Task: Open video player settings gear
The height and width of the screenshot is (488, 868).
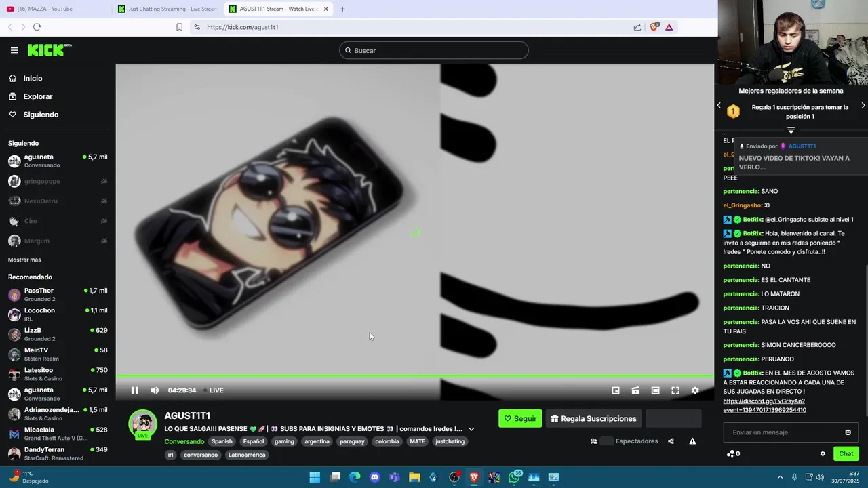Action: pos(695,390)
